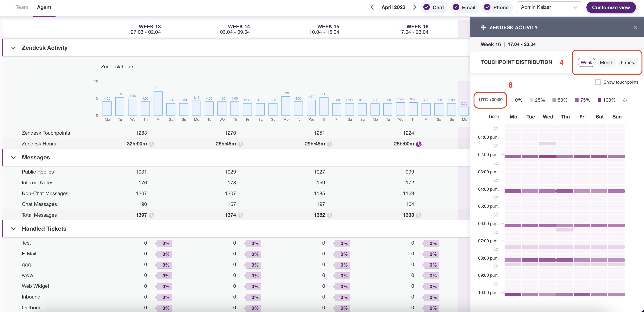Switch to the Team tab

pos(22,7)
